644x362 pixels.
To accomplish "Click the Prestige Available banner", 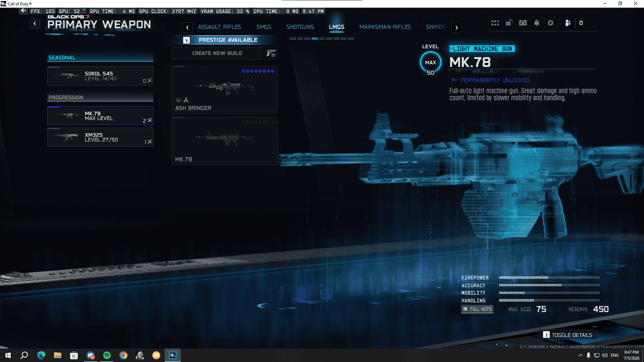I will click(224, 40).
